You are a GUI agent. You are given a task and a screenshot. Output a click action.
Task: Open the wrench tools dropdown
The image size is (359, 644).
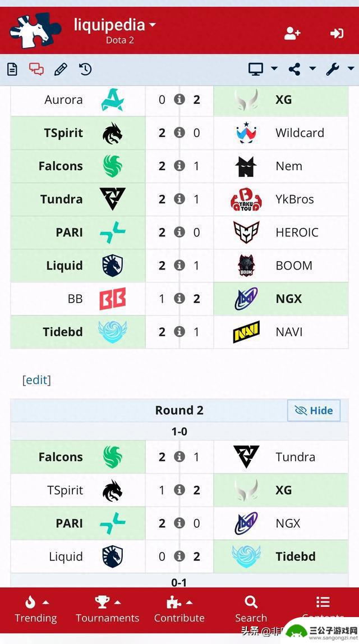pos(340,69)
